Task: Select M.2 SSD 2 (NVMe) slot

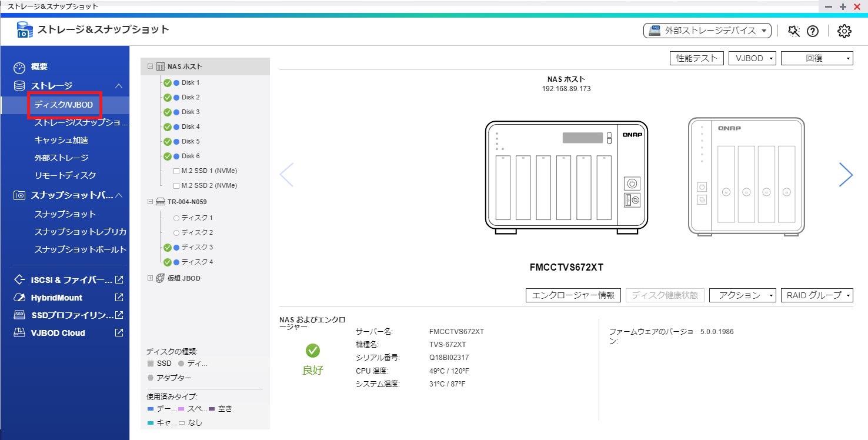Action: [x=209, y=185]
